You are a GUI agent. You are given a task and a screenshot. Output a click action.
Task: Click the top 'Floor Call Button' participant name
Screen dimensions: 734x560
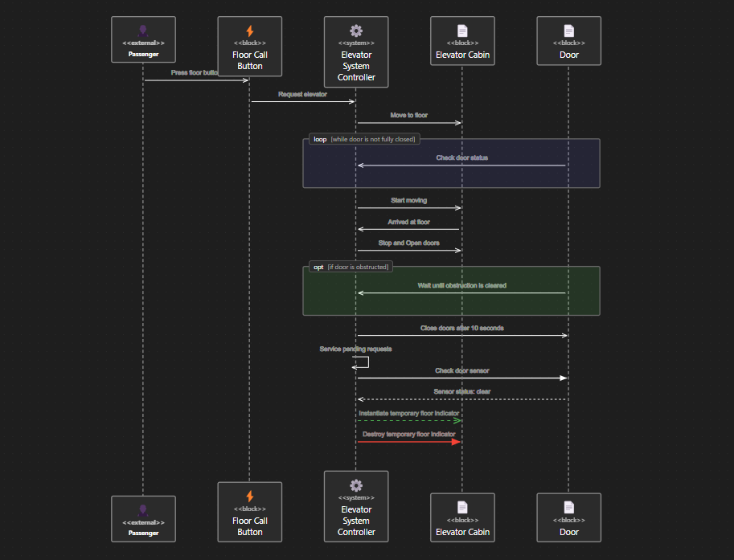click(x=250, y=60)
